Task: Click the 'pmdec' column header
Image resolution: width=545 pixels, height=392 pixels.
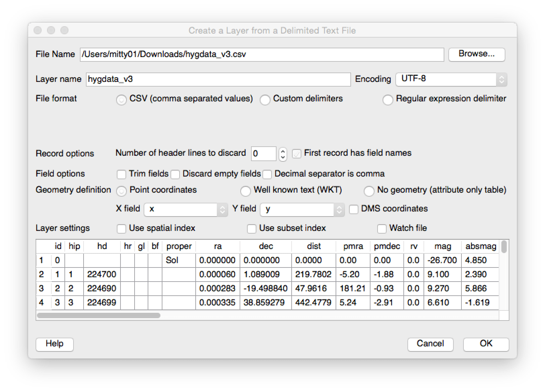Action: click(387, 246)
